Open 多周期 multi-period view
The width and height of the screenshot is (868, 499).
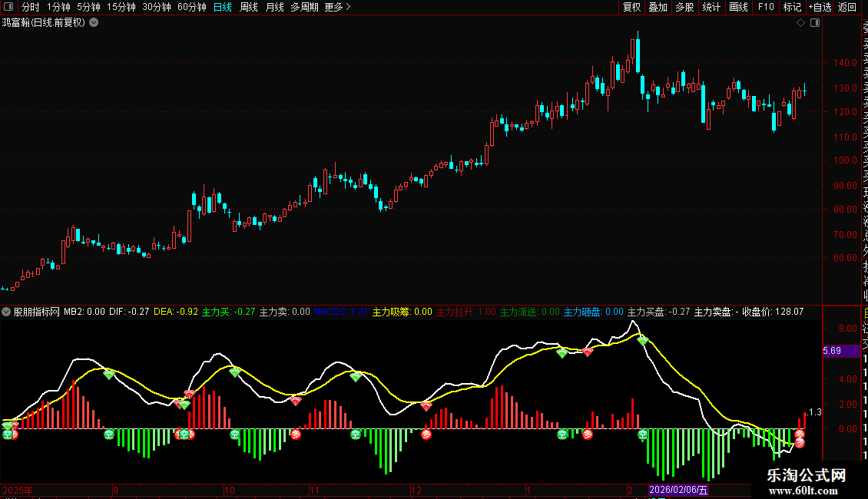point(304,7)
